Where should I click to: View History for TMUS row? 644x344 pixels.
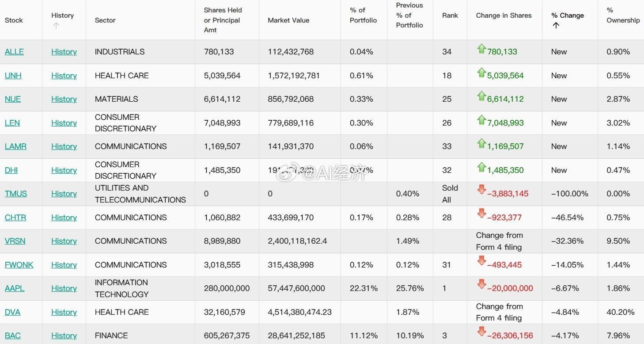pyautogui.click(x=64, y=194)
